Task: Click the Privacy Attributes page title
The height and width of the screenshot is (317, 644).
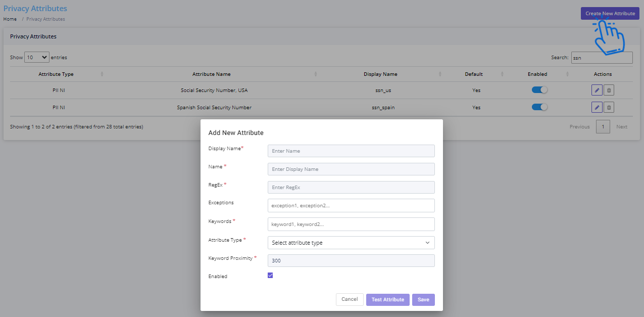Action: pyautogui.click(x=35, y=9)
